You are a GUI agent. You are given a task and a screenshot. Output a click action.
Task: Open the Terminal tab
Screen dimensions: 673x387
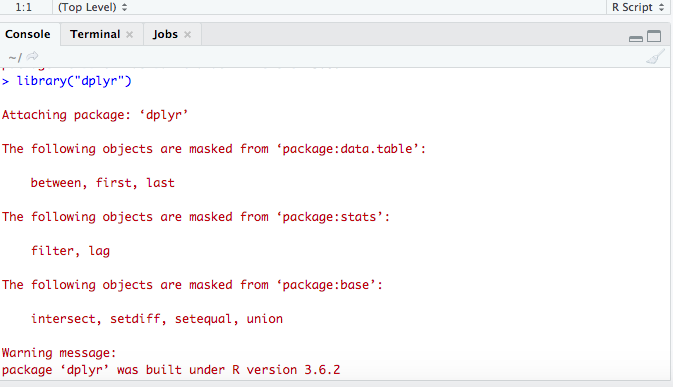point(95,34)
